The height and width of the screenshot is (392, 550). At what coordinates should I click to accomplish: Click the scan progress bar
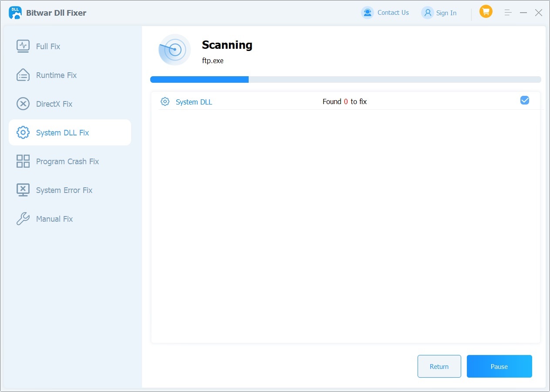[346, 80]
